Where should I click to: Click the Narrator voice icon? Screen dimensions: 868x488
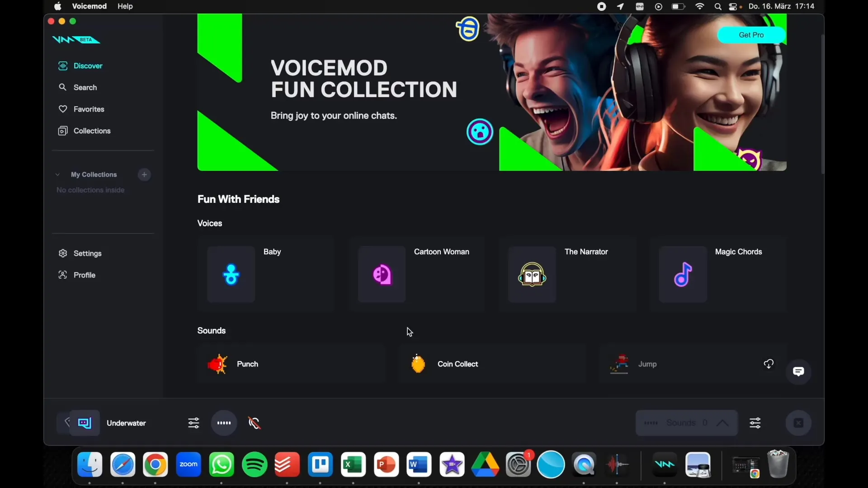[533, 274]
